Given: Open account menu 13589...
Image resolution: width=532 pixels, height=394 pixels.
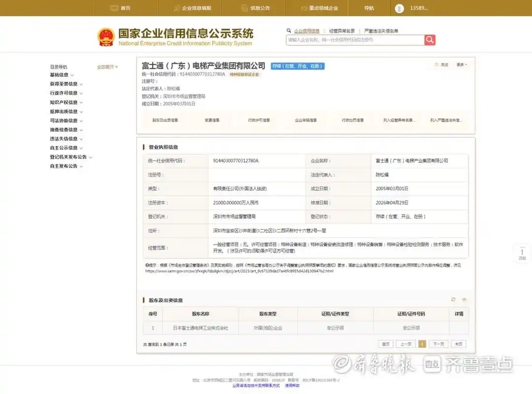Looking at the screenshot, I should [x=419, y=8].
